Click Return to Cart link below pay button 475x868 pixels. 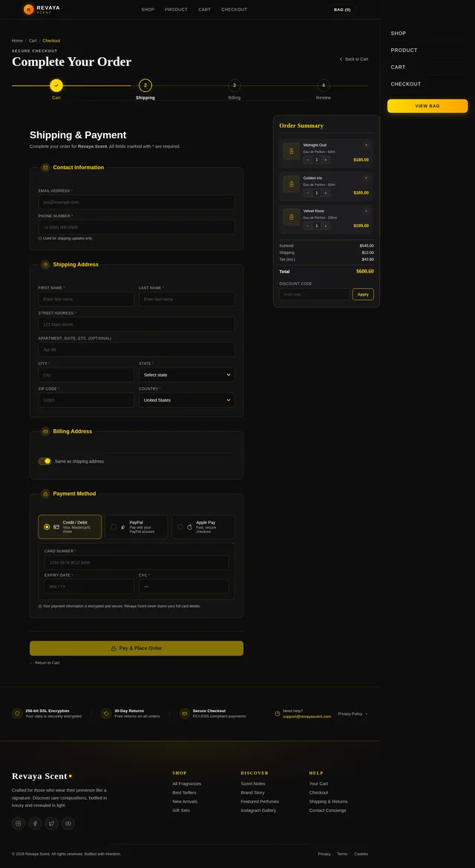(x=45, y=662)
